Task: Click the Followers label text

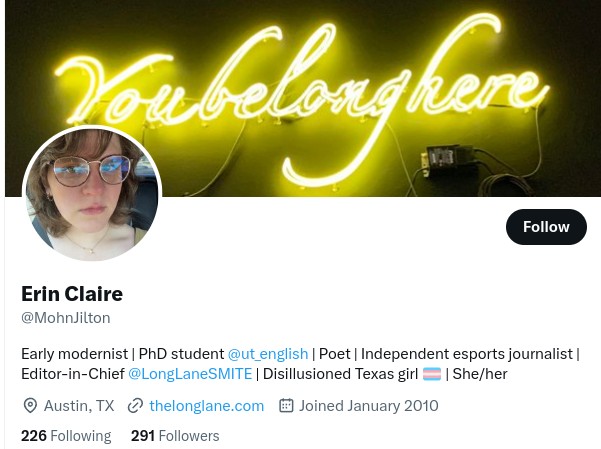Action: (189, 436)
